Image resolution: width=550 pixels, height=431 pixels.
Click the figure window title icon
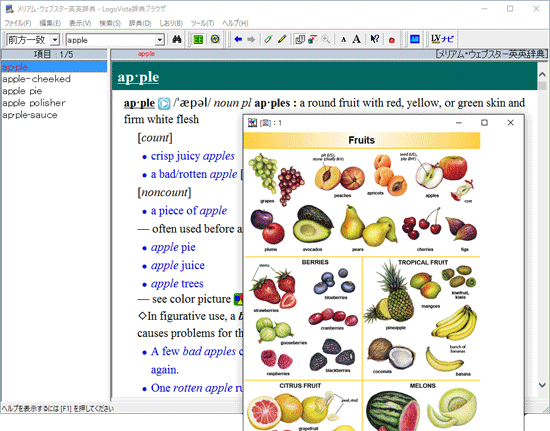pos(252,123)
